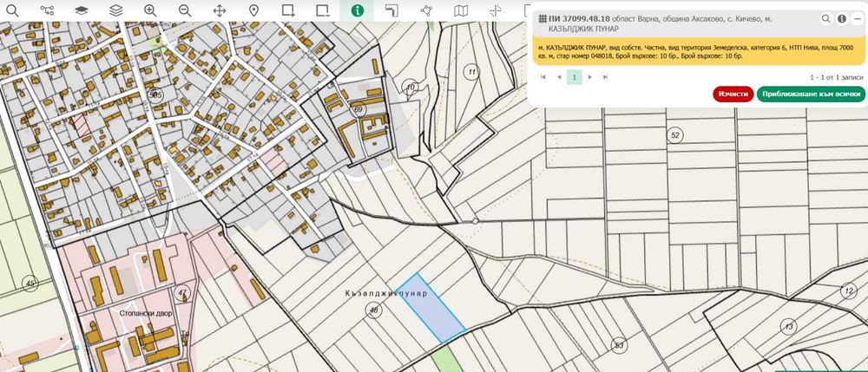Open the folded map icon in toolbar
The width and height of the screenshot is (868, 372).
pyautogui.click(x=461, y=10)
